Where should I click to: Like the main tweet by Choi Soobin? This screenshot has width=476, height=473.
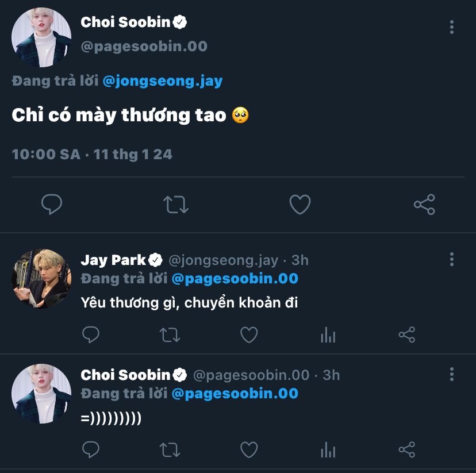click(x=300, y=204)
